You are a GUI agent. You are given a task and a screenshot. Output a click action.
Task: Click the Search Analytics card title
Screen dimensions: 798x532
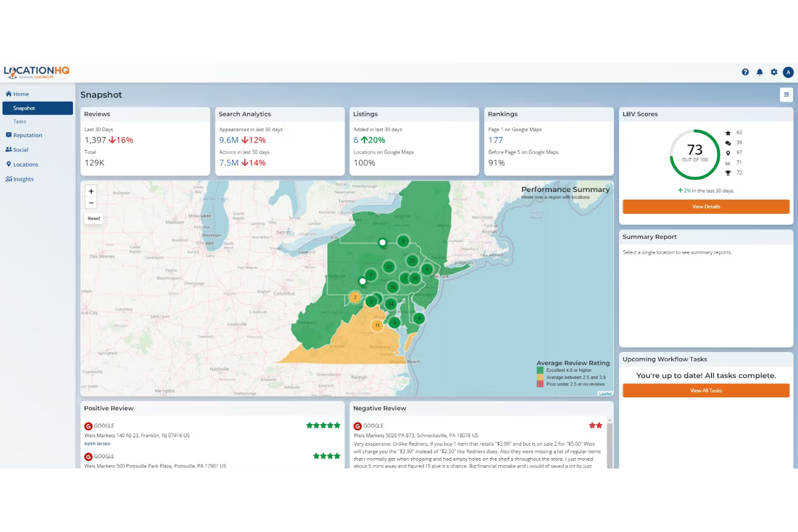[x=245, y=114]
